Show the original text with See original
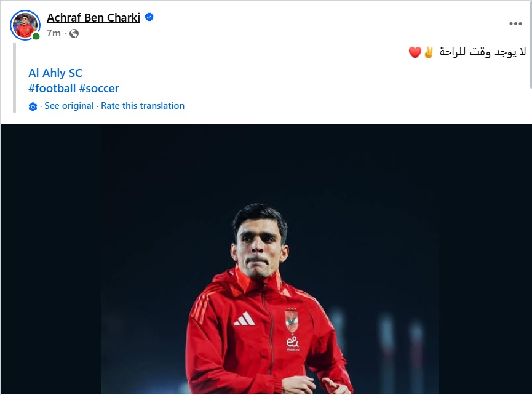This screenshot has width=532, height=395. [69, 106]
